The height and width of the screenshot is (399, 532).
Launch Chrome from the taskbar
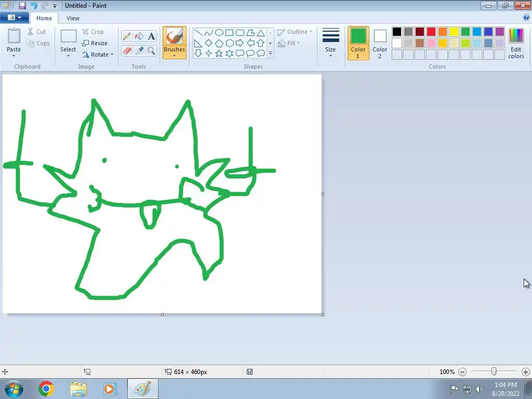click(x=46, y=389)
